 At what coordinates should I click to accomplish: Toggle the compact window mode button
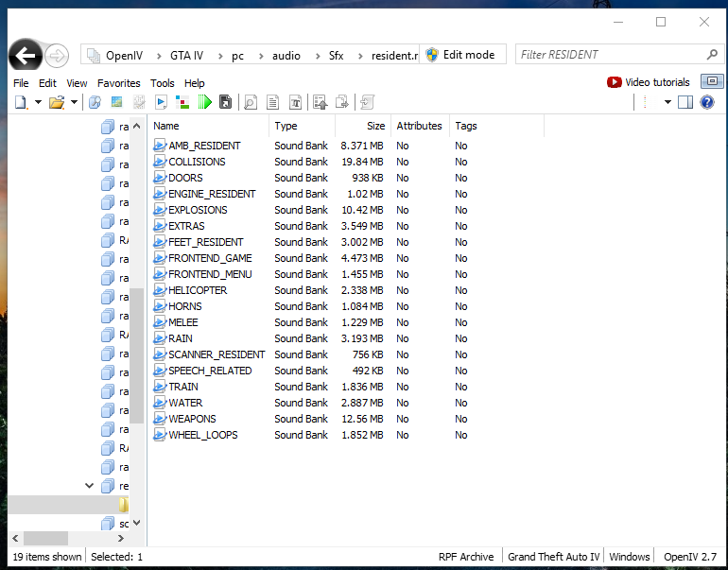coord(712,82)
